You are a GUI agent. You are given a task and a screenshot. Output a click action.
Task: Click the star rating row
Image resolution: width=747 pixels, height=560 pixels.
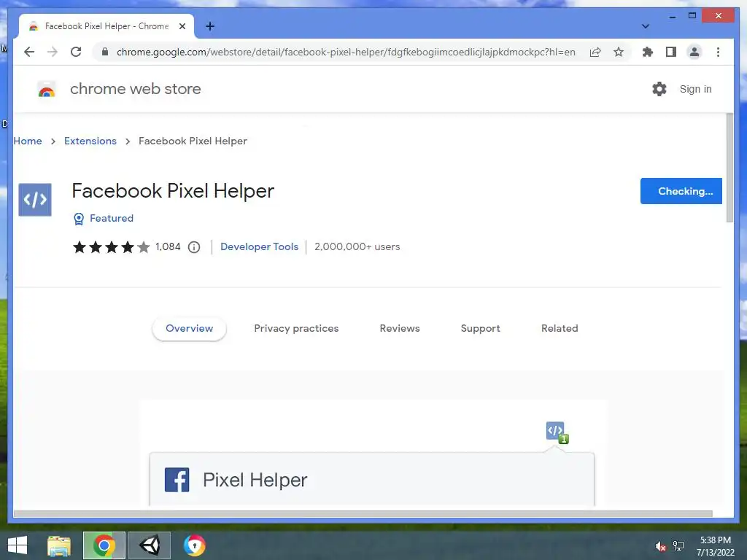click(111, 247)
